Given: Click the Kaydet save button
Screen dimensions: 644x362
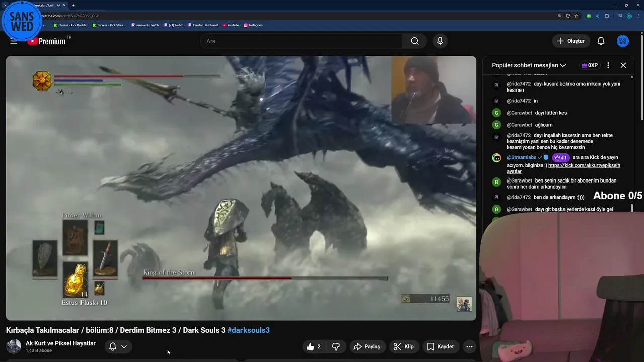Looking at the screenshot, I should [441, 347].
